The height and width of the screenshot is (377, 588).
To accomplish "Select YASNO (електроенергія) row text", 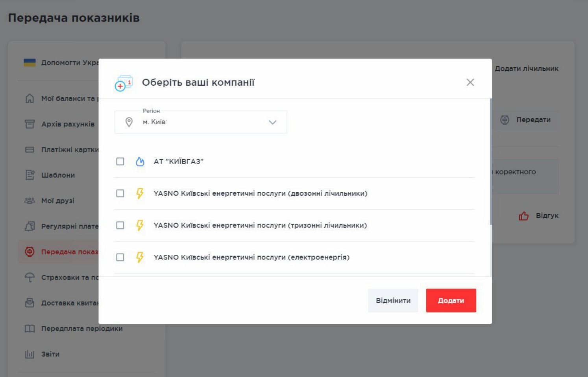I will point(251,257).
